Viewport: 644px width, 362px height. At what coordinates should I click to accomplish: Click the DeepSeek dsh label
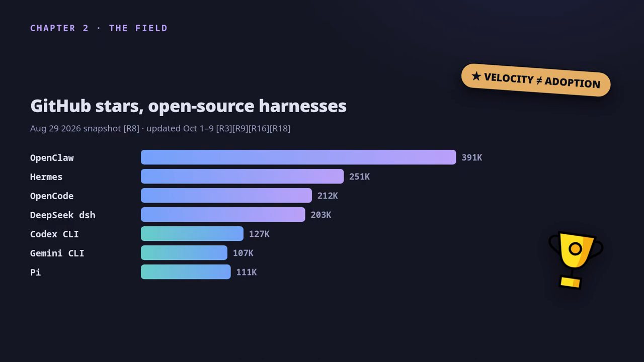63,215
